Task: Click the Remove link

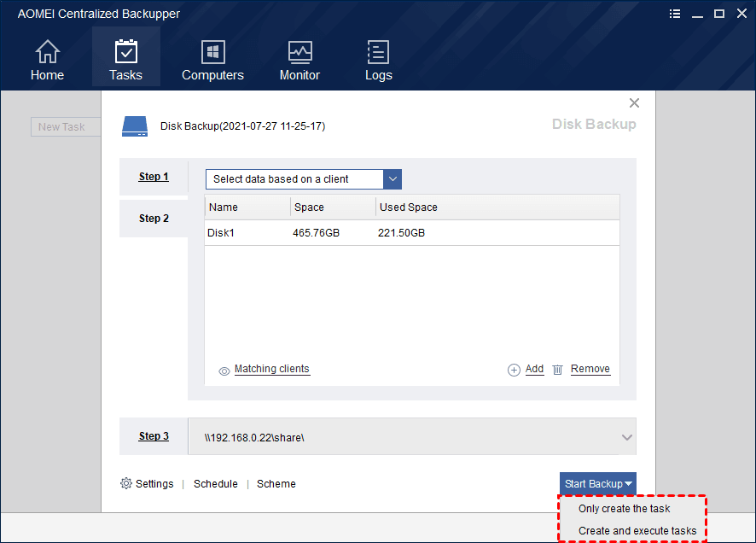Action: (590, 369)
